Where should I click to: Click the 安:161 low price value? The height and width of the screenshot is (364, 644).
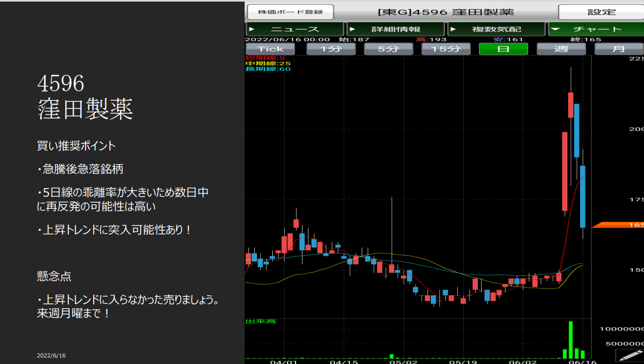click(508, 40)
